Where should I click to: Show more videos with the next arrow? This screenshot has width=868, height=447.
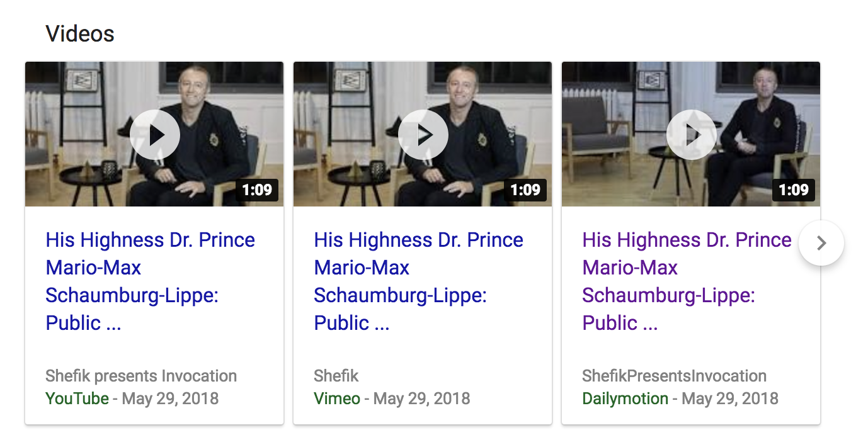(x=821, y=243)
